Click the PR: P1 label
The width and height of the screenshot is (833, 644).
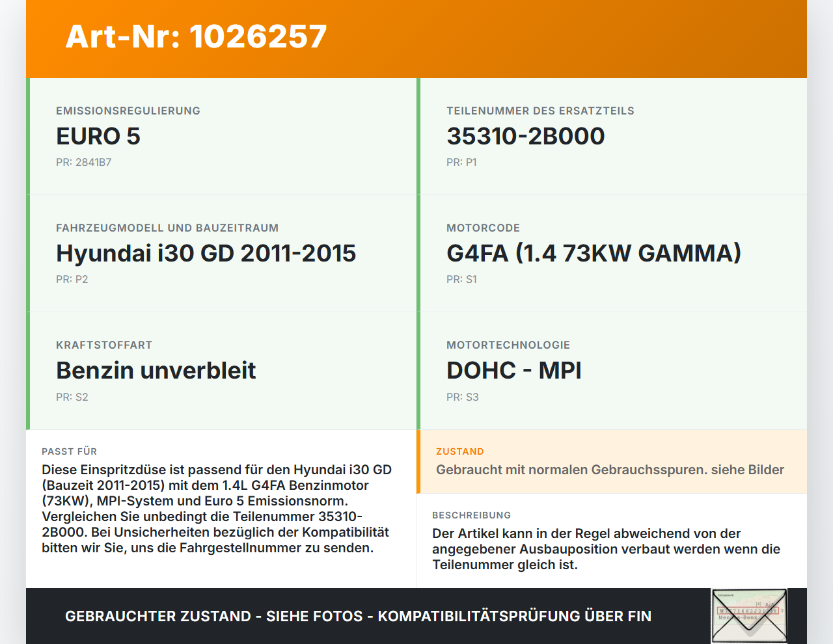pyautogui.click(x=461, y=163)
